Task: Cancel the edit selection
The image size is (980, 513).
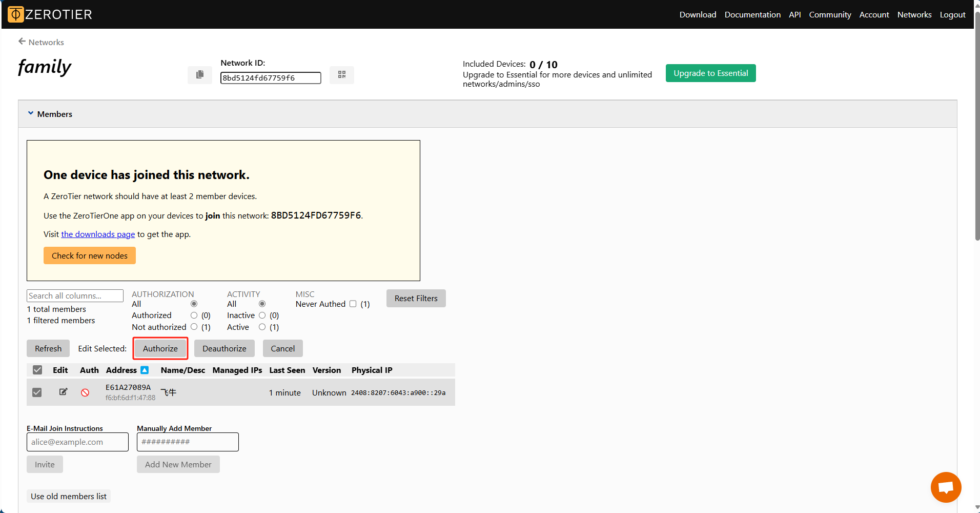Action: pyautogui.click(x=282, y=348)
